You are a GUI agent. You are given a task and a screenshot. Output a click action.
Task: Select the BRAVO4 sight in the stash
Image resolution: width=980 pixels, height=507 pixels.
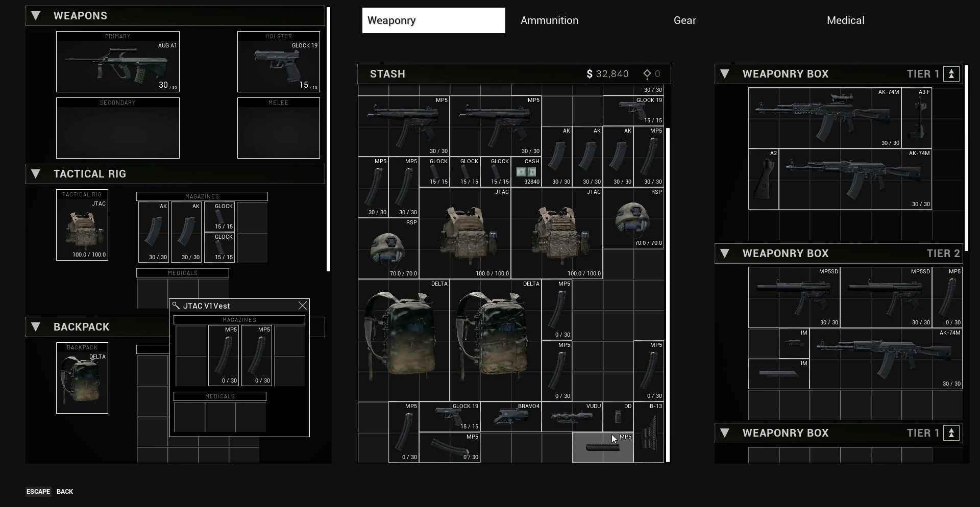(x=510, y=417)
